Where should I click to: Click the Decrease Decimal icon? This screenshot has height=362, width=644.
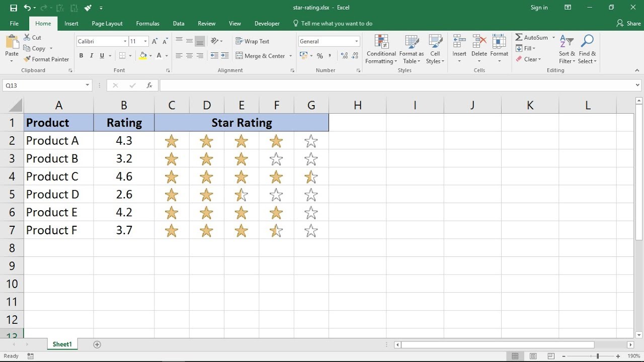point(355,56)
